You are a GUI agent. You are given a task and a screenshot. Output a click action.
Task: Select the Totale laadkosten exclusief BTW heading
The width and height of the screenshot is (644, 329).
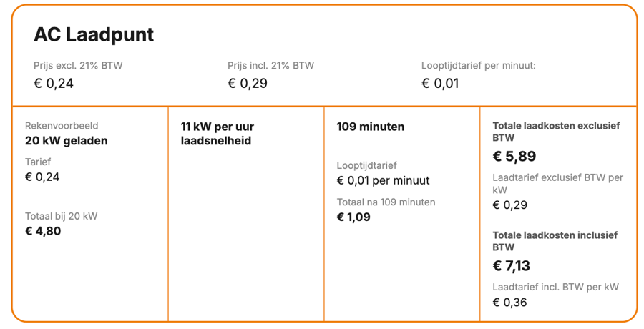(x=556, y=131)
